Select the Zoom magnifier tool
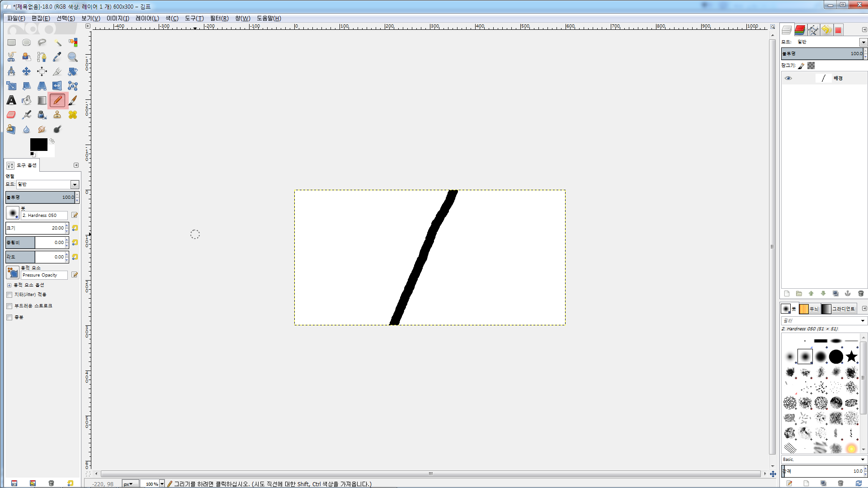Screen dimensions: 868x488 click(x=73, y=57)
